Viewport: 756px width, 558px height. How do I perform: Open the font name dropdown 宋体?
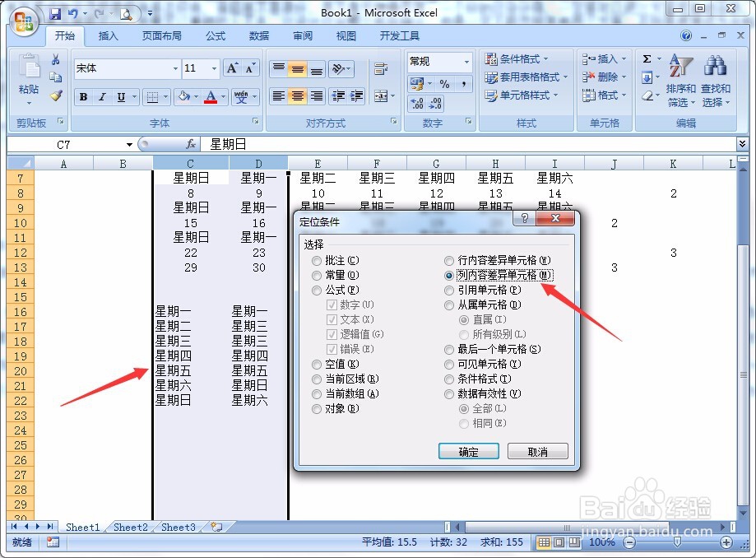[175, 68]
